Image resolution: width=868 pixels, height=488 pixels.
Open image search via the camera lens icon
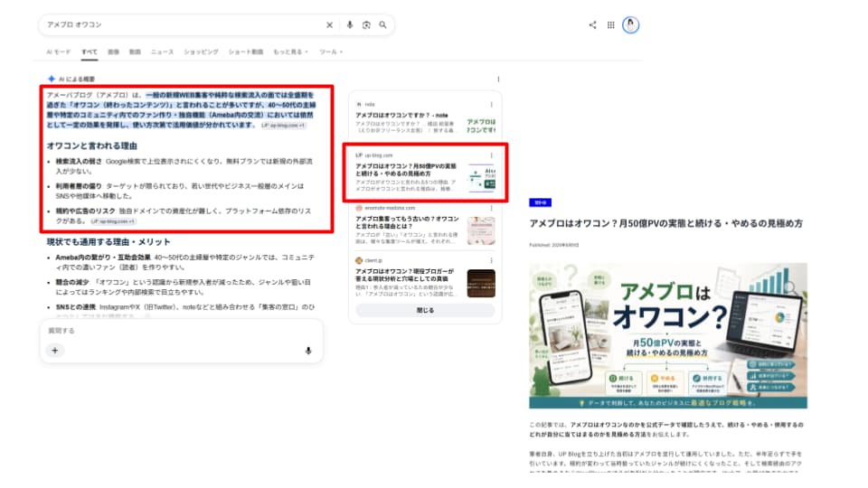point(366,25)
